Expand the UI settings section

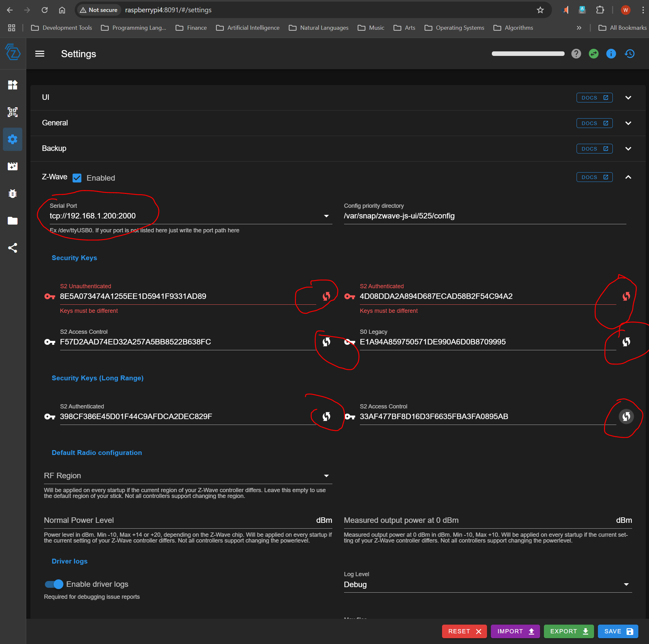click(x=628, y=98)
